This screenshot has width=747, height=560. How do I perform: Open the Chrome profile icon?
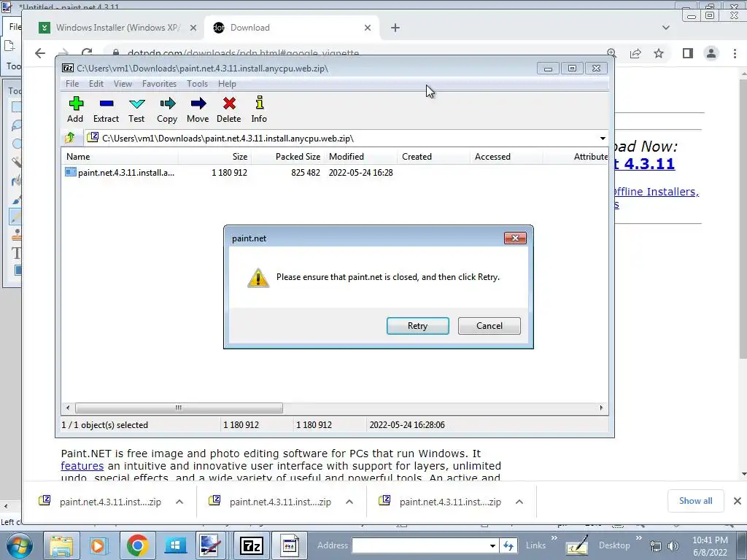[711, 53]
